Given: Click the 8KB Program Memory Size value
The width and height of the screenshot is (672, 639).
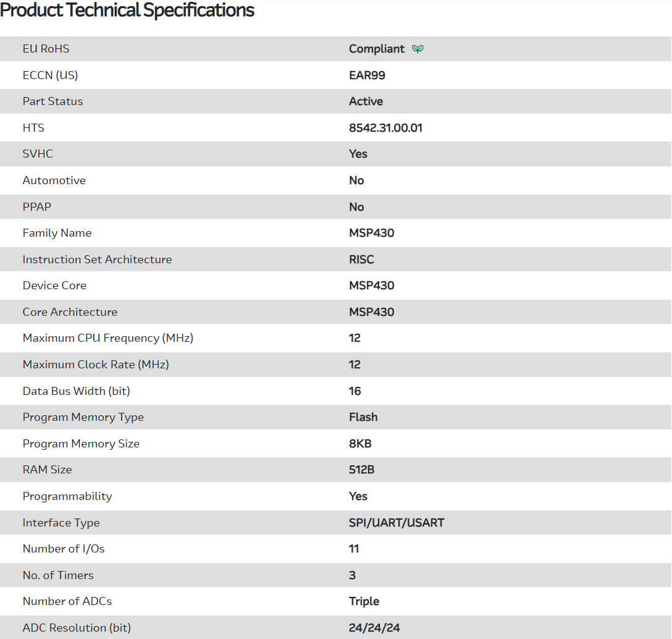Looking at the screenshot, I should coord(360,444).
